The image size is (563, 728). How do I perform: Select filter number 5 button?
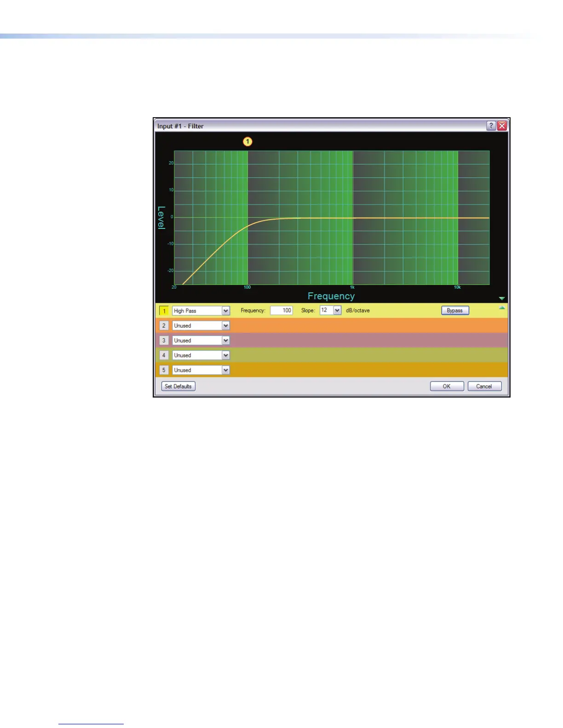click(x=164, y=370)
